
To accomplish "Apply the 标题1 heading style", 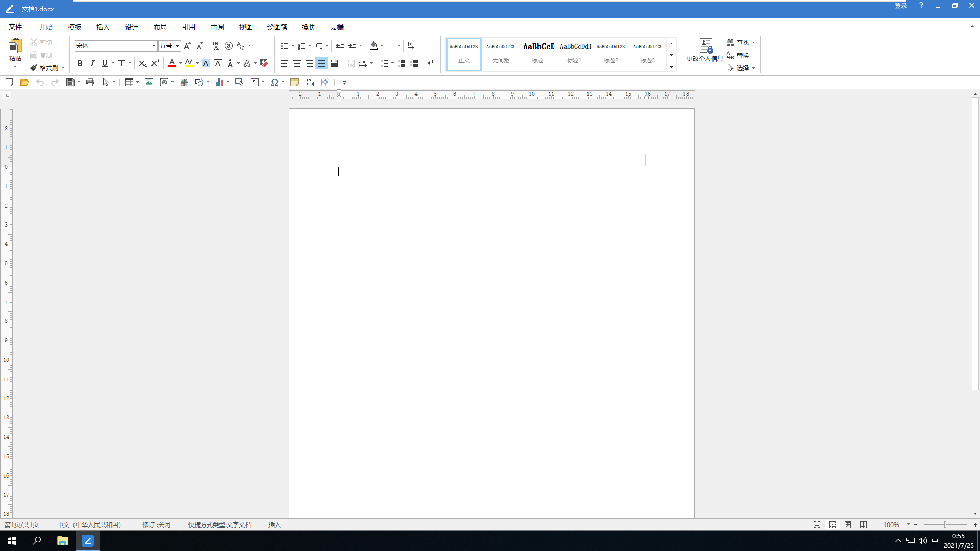I will point(574,54).
